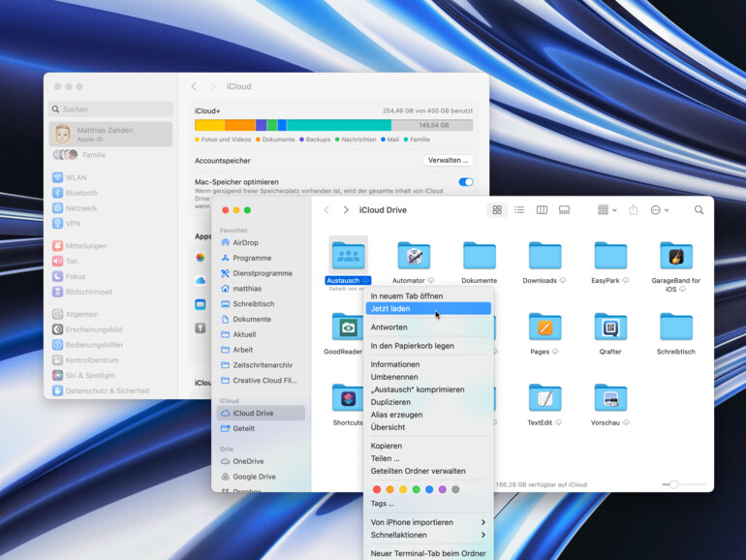Open the Pages folder

544,327
